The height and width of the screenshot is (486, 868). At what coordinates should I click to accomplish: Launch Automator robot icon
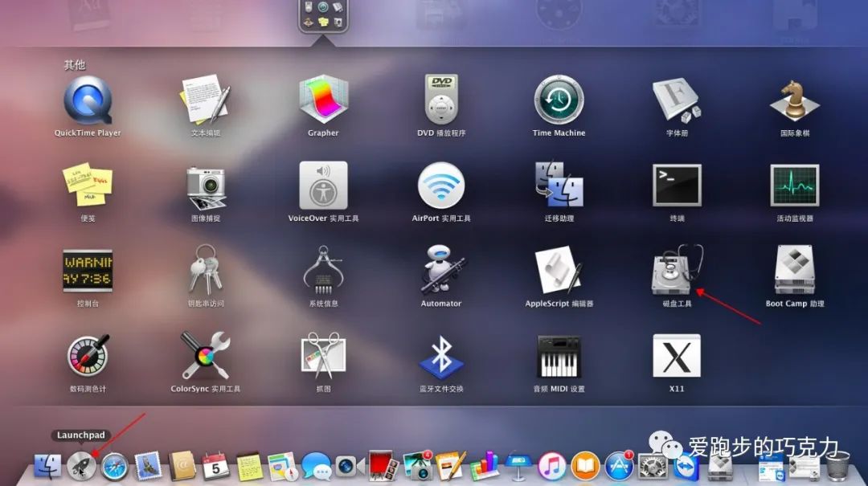(441, 271)
